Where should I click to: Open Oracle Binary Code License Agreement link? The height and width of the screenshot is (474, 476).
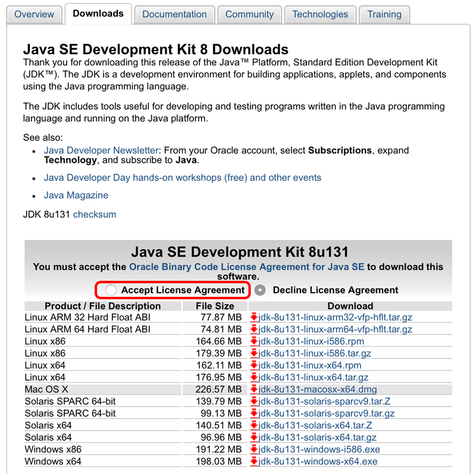(x=246, y=267)
